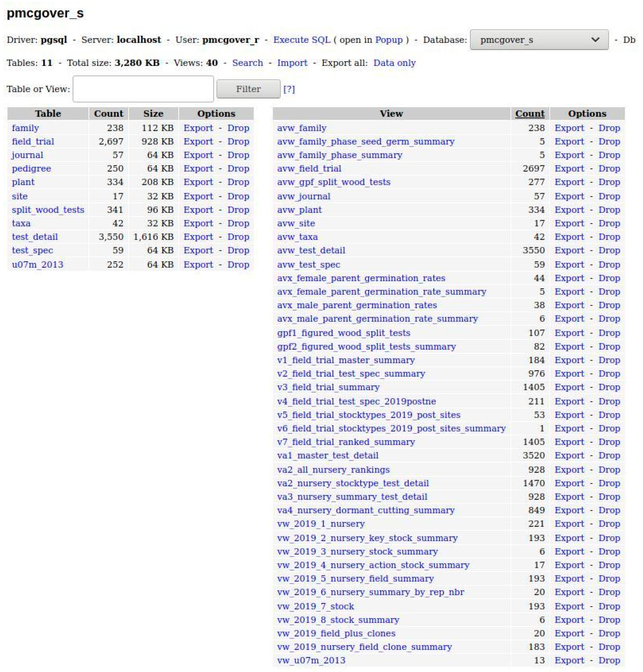The height and width of the screenshot is (672, 643).
Task: Export the pedigree table
Action: (198, 169)
